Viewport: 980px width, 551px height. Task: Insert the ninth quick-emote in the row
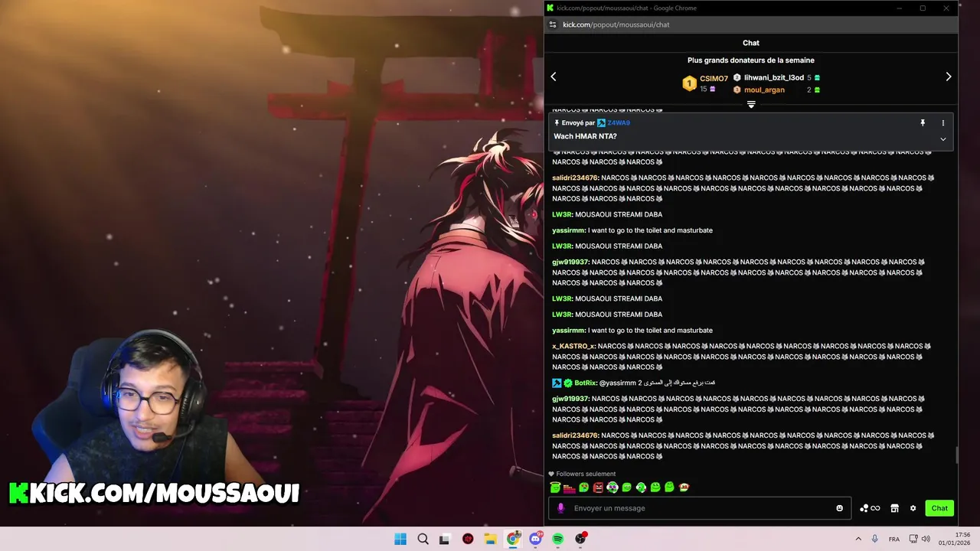pyautogui.click(x=669, y=487)
